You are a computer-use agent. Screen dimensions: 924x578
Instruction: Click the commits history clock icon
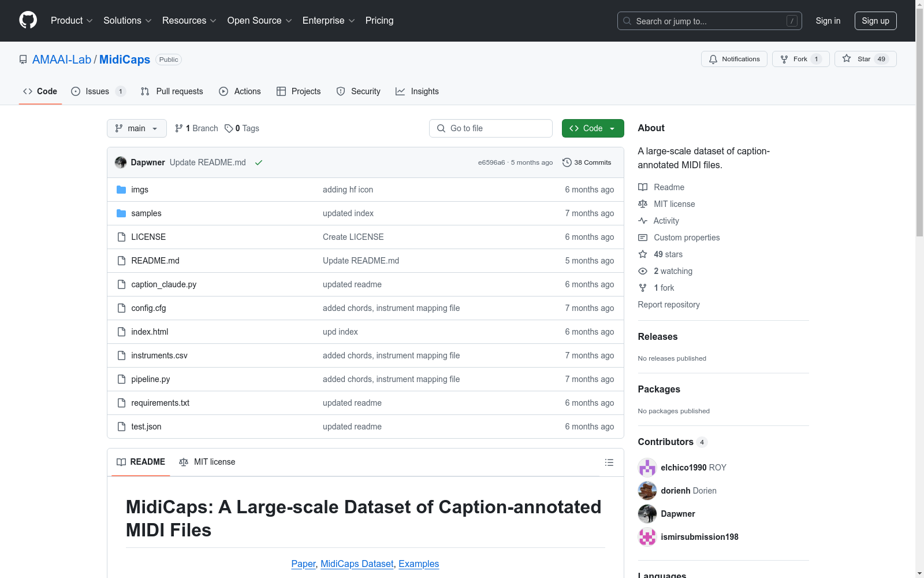(567, 162)
